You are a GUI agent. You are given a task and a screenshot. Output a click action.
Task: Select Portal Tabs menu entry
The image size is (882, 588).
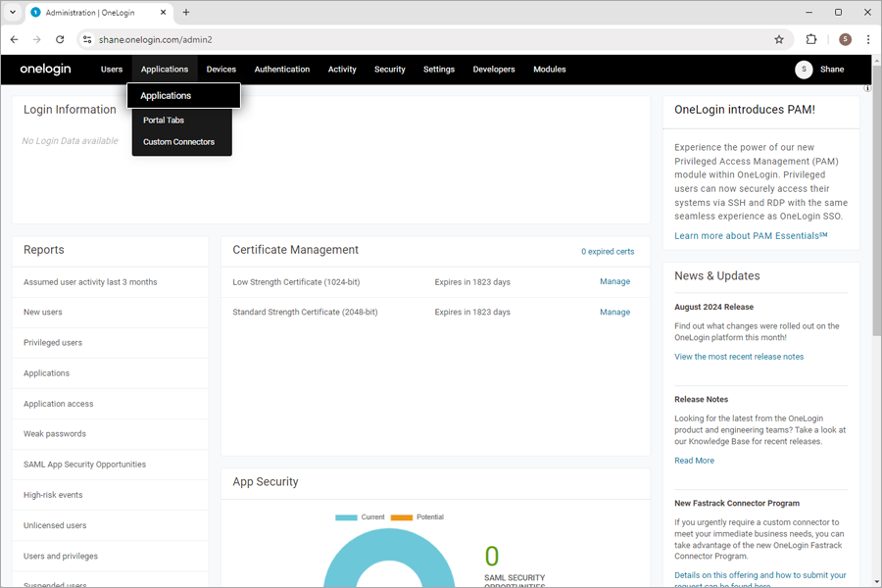(x=164, y=120)
